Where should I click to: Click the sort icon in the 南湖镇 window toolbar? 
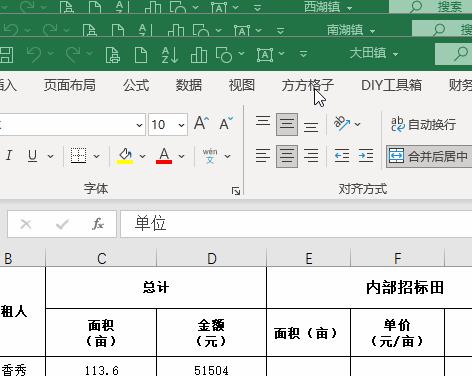tap(146, 30)
